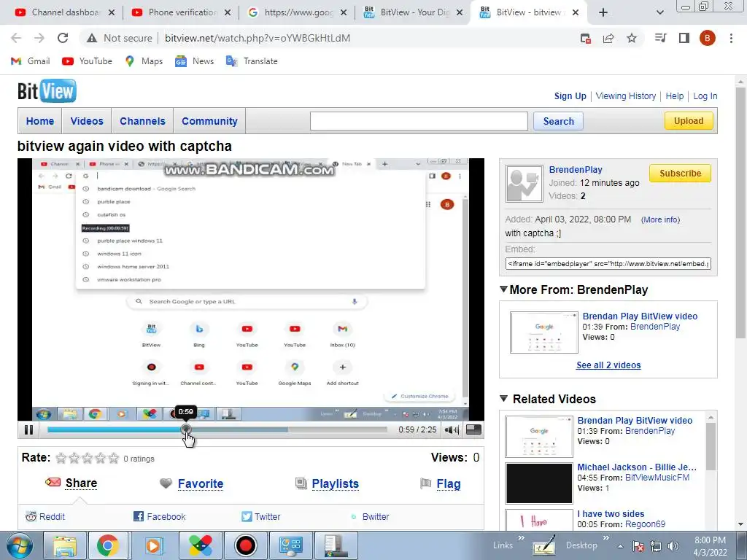Open the 'I have two sides' video

pos(611,514)
